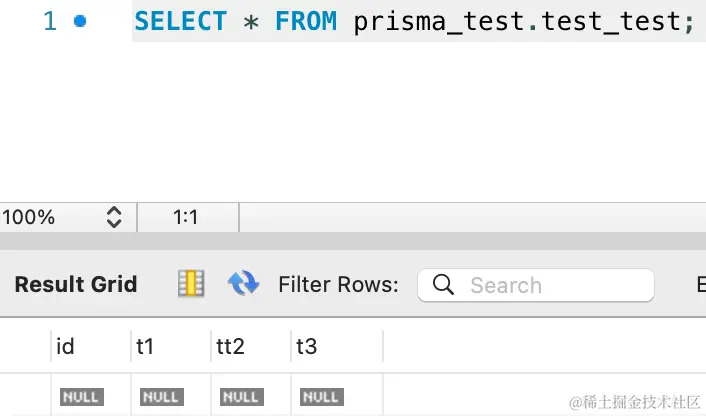706x416 pixels.
Task: Click the 1:1 cursor position indicator
Action: point(186,217)
